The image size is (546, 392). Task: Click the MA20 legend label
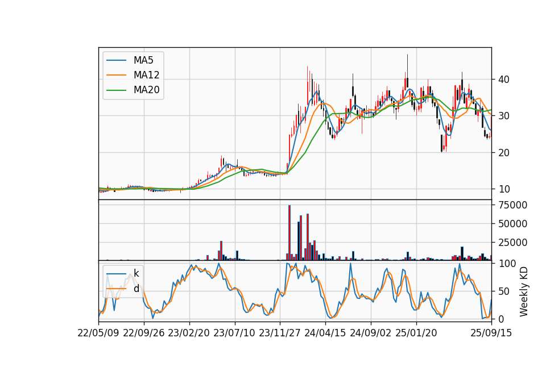point(146,90)
